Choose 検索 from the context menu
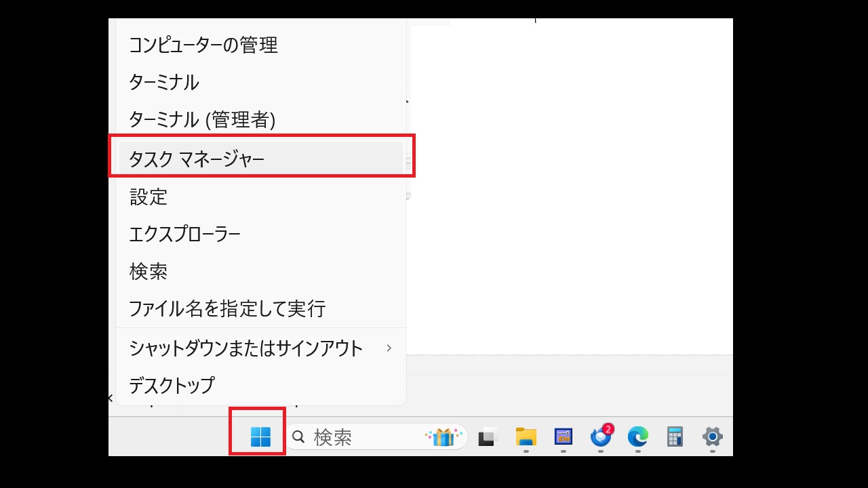The image size is (868, 488). click(261, 272)
